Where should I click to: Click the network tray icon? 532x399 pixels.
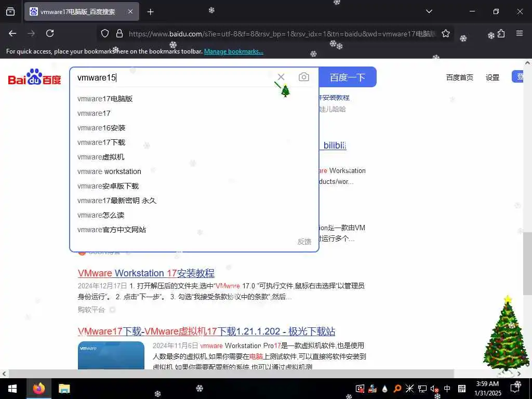[422, 389]
